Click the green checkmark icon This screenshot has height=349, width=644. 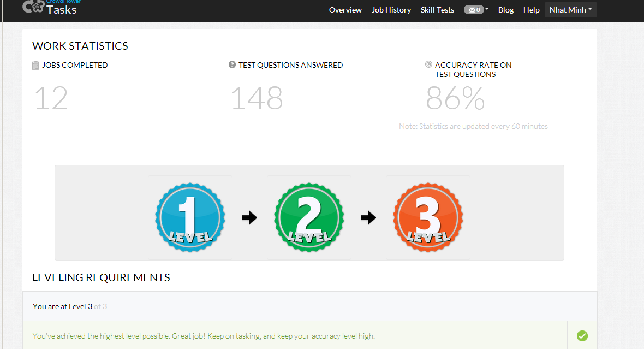coord(582,336)
